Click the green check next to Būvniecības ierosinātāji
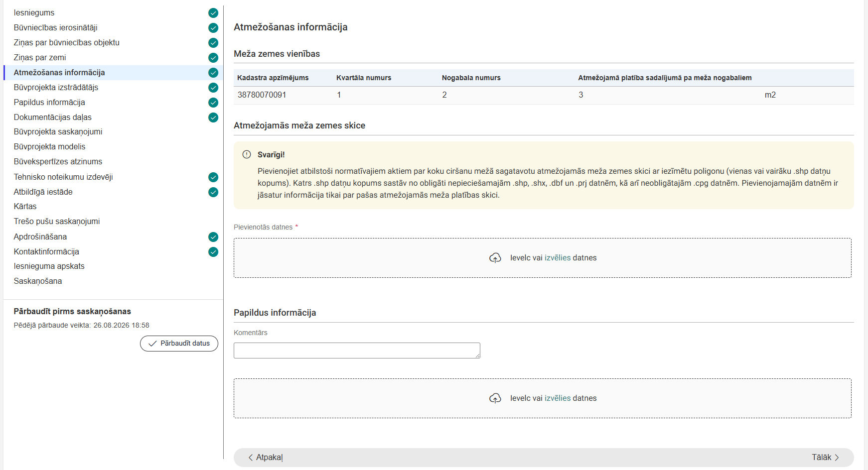Screen dimensions: 868x470 213,28
